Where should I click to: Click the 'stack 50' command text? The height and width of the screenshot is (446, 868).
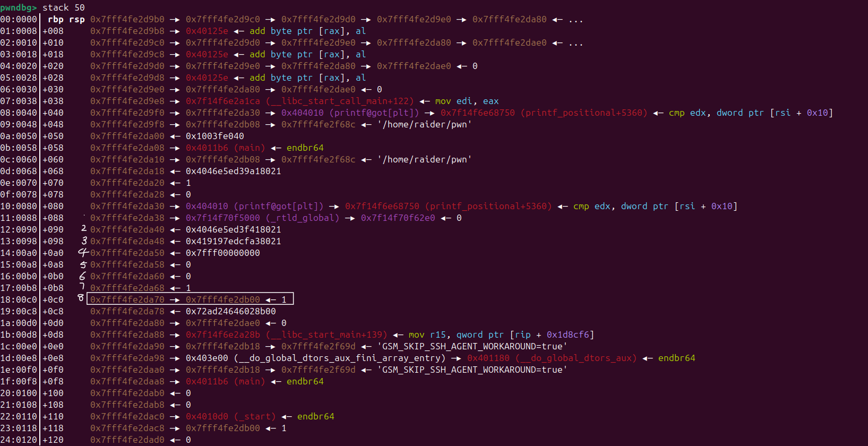coord(63,7)
